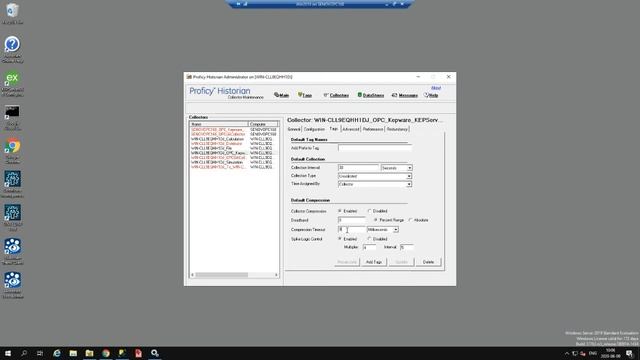Open the Collectors page in Historian toolbar
Screen dimensions: 640x360
[336, 95]
